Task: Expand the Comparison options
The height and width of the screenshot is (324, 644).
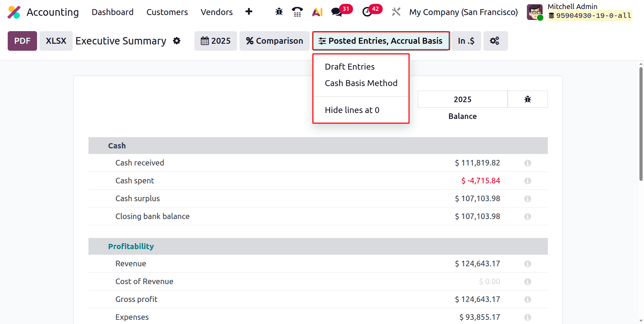Action: 274,41
